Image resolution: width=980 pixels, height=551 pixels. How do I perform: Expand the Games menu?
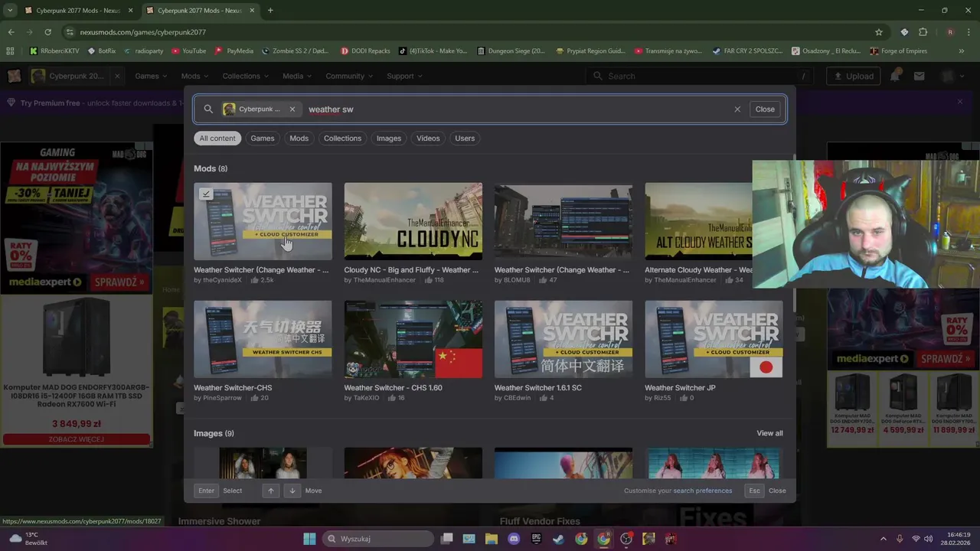coord(151,76)
